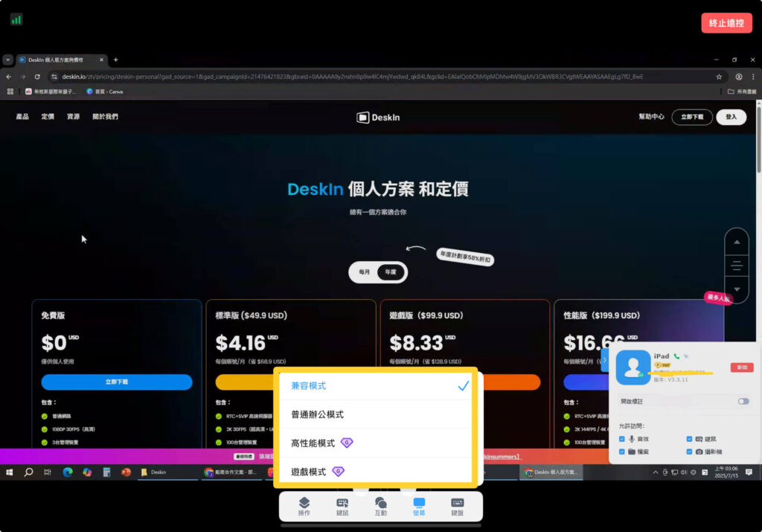This screenshot has width=762, height=532.
Task: Open the Calculator taskbar icon
Action: pos(106,472)
